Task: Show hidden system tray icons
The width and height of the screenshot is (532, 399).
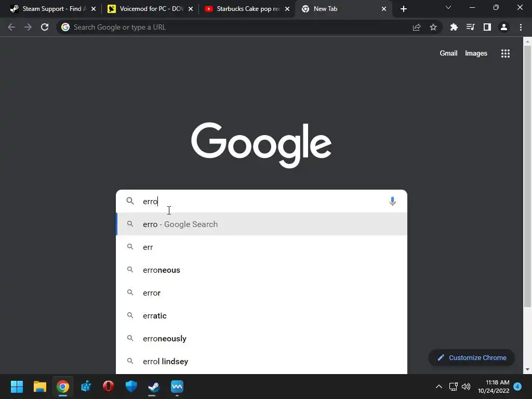Action: (438, 387)
